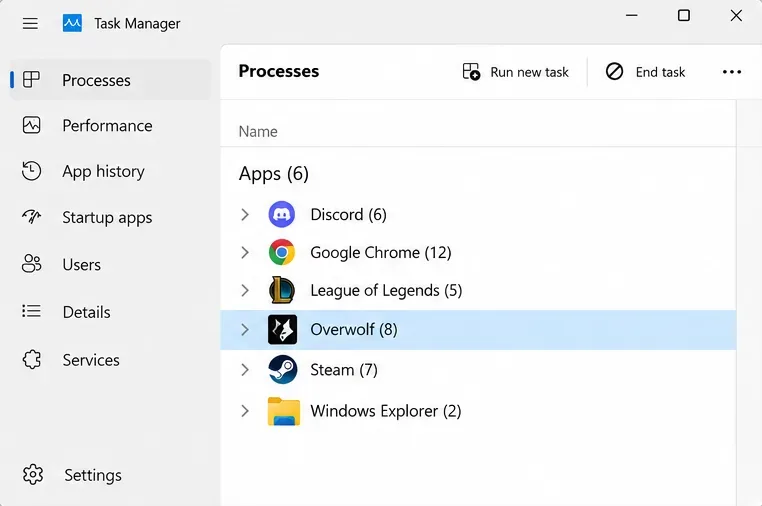Viewport: 762px width, 506px height.
Task: Click the Users people icon
Action: click(x=32, y=264)
